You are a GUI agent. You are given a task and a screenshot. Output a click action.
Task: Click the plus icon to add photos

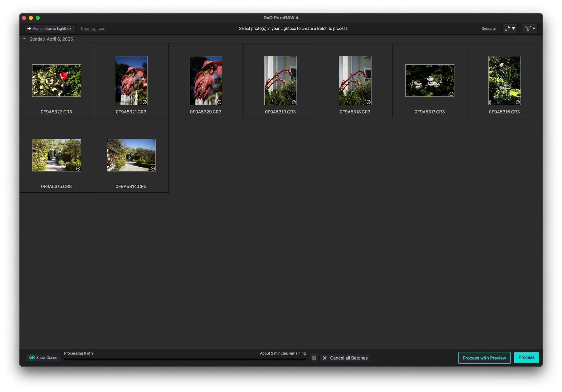pyautogui.click(x=29, y=29)
